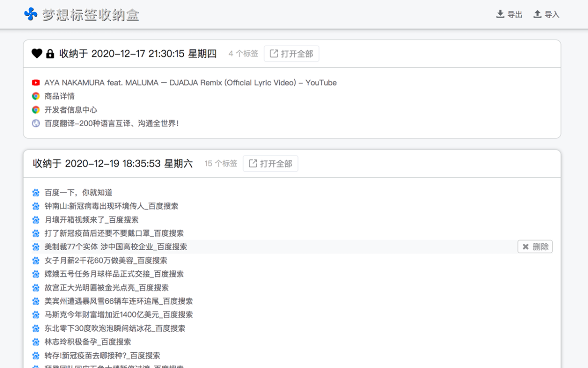Screen dimensions: 588x368
Task: Open the 嫦娥五号任务月球样品 search link
Action: tap(114, 274)
